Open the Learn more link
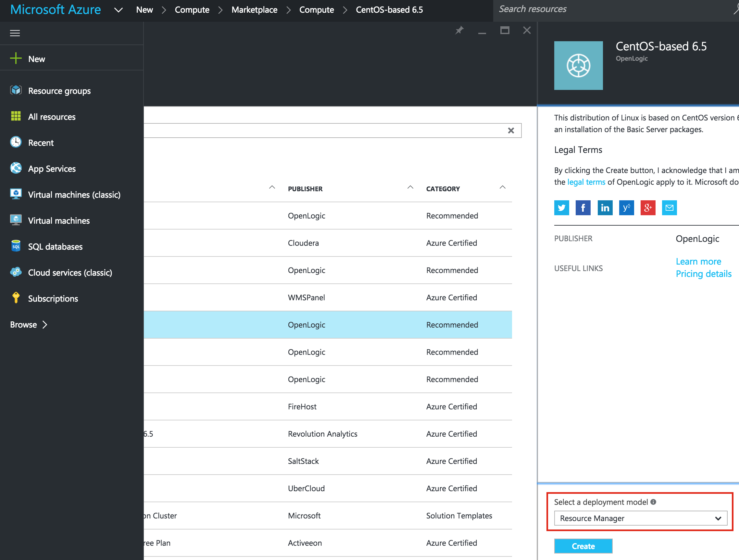Viewport: 739px width, 560px height. pos(698,261)
